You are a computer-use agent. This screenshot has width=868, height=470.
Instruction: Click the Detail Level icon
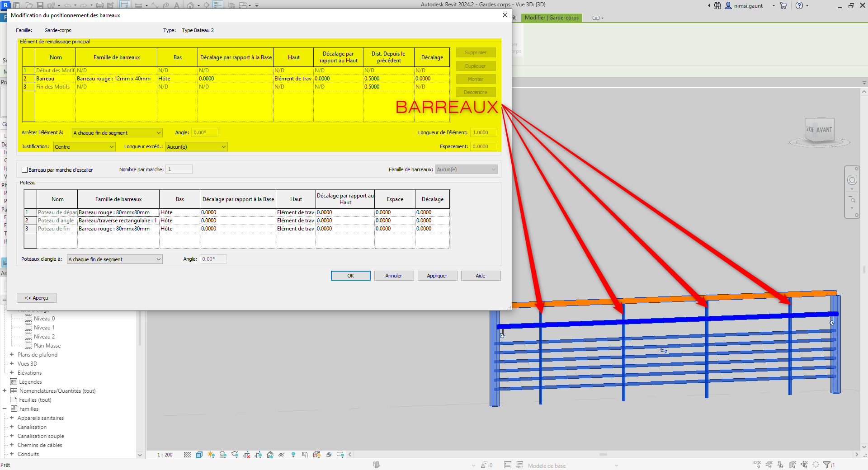[x=188, y=455]
